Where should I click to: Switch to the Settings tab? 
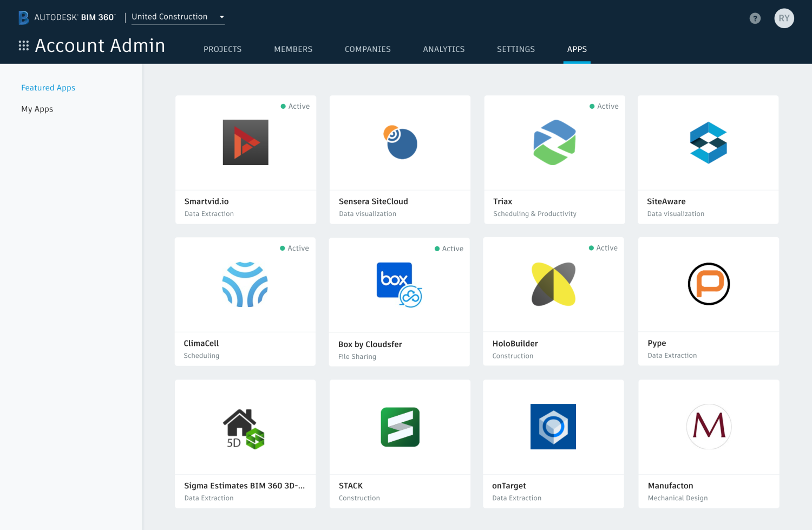(516, 49)
